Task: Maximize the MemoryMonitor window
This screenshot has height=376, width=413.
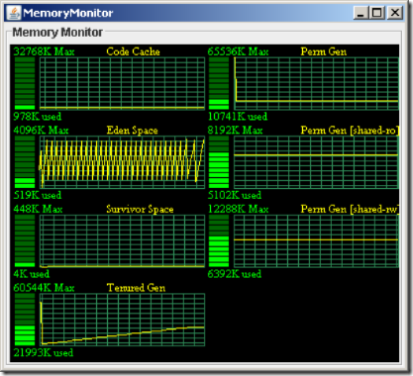Action: point(377,13)
